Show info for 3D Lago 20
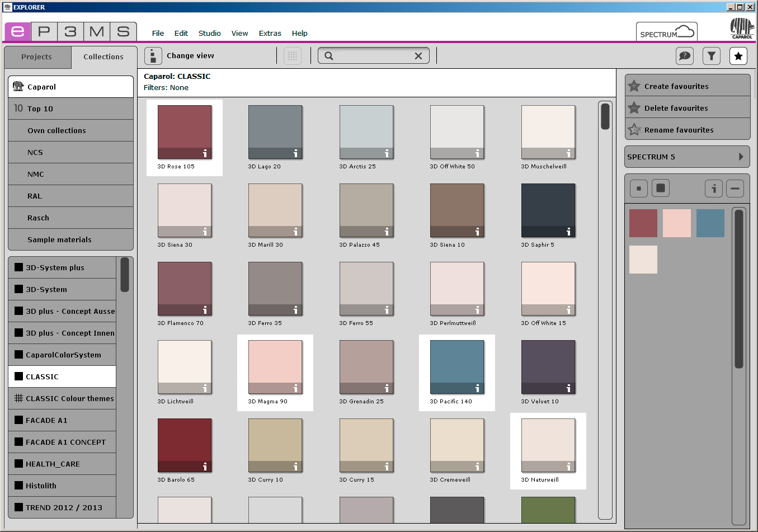Viewport: 758px width, 532px height. [295, 153]
